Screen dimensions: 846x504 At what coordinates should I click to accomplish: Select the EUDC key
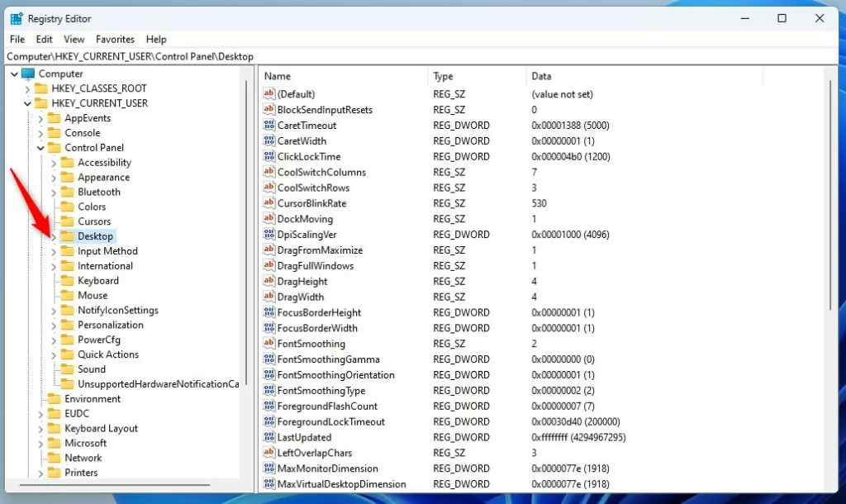tap(77, 413)
